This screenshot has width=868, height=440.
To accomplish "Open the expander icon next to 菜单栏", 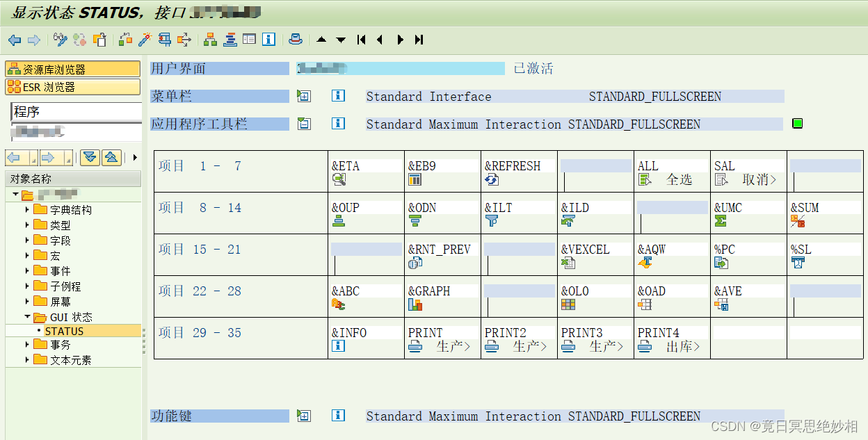I will click(x=303, y=95).
